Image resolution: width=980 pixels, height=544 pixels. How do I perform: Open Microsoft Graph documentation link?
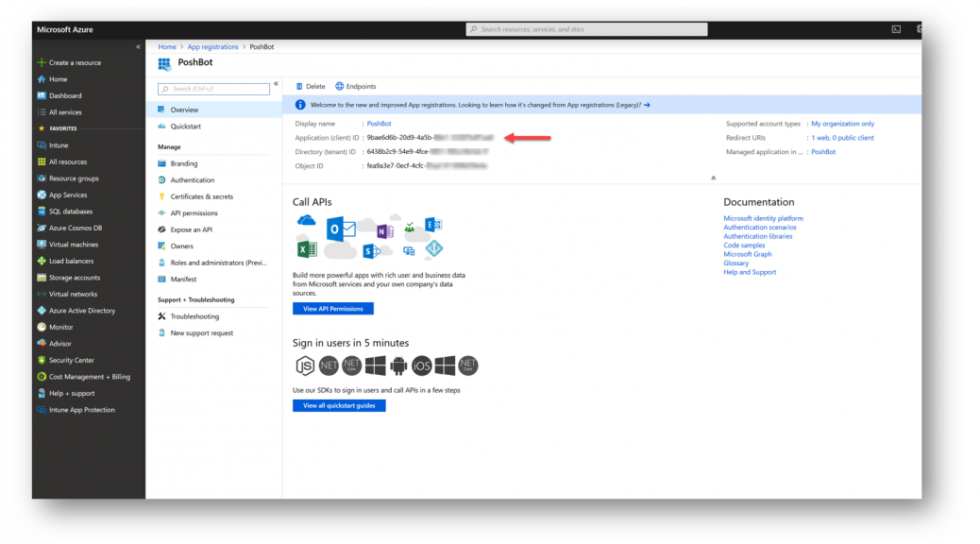748,254
